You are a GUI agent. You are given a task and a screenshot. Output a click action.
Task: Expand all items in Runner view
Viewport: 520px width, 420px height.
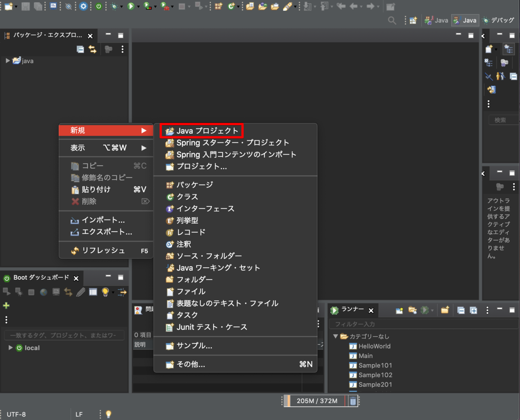(x=474, y=310)
